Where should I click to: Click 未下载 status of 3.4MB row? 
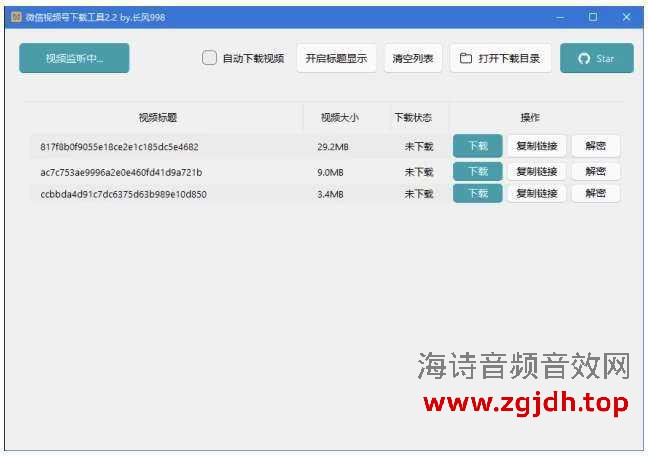[x=419, y=194]
